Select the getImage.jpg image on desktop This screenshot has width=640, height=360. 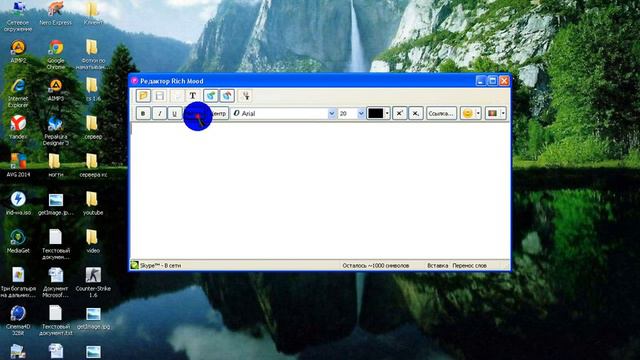93,318
